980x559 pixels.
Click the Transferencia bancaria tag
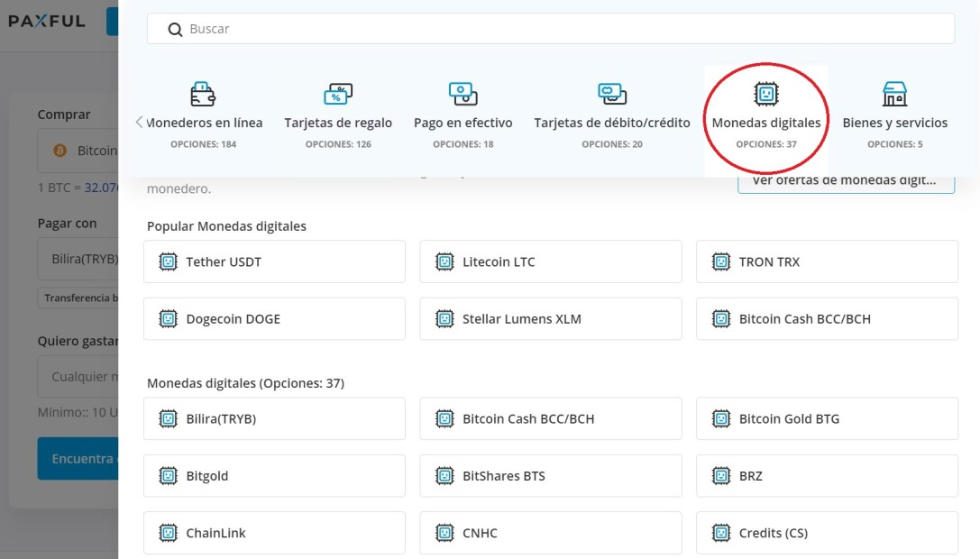click(78, 298)
